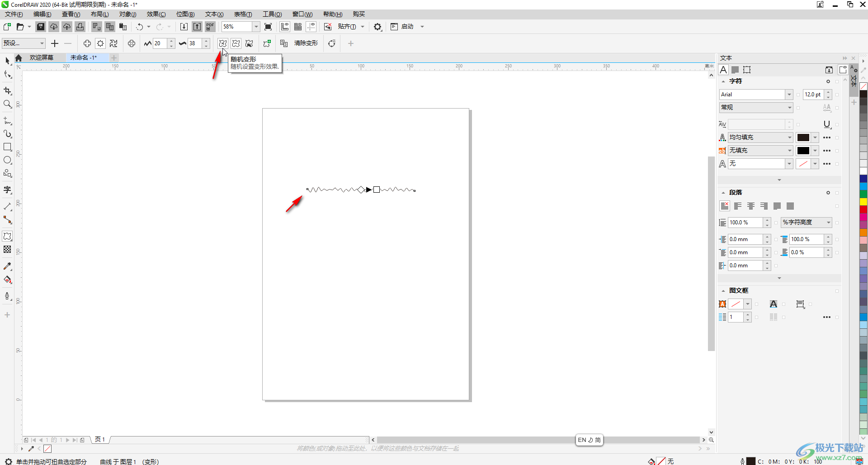Toggle Random Distortion button
This screenshot has width=868, height=465.
pyautogui.click(x=223, y=43)
